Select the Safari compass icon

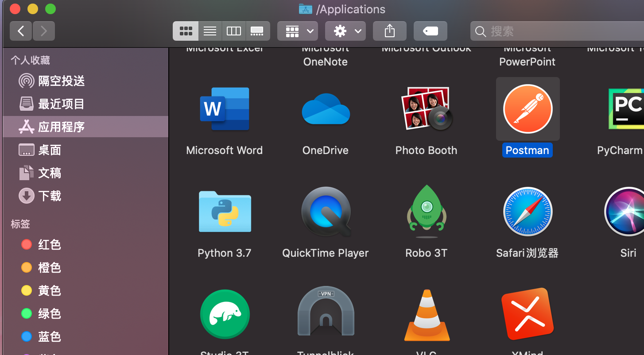pos(528,211)
